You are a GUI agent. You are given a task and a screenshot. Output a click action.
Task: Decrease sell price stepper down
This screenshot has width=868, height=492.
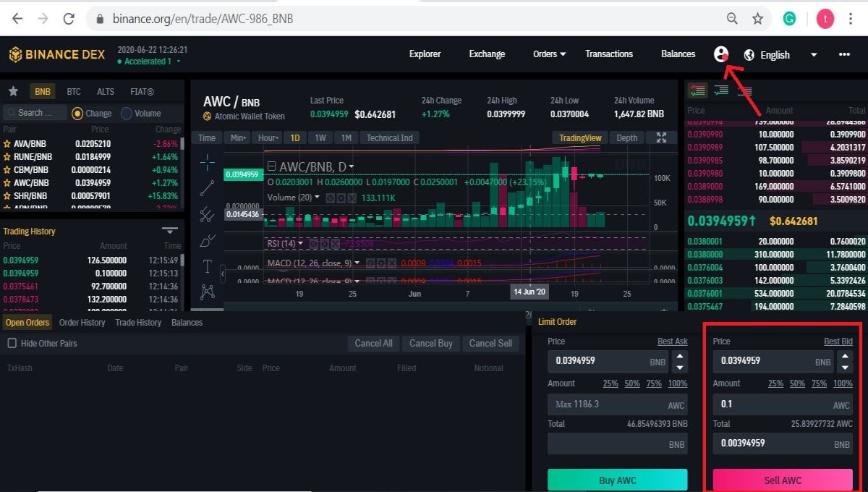pos(845,366)
